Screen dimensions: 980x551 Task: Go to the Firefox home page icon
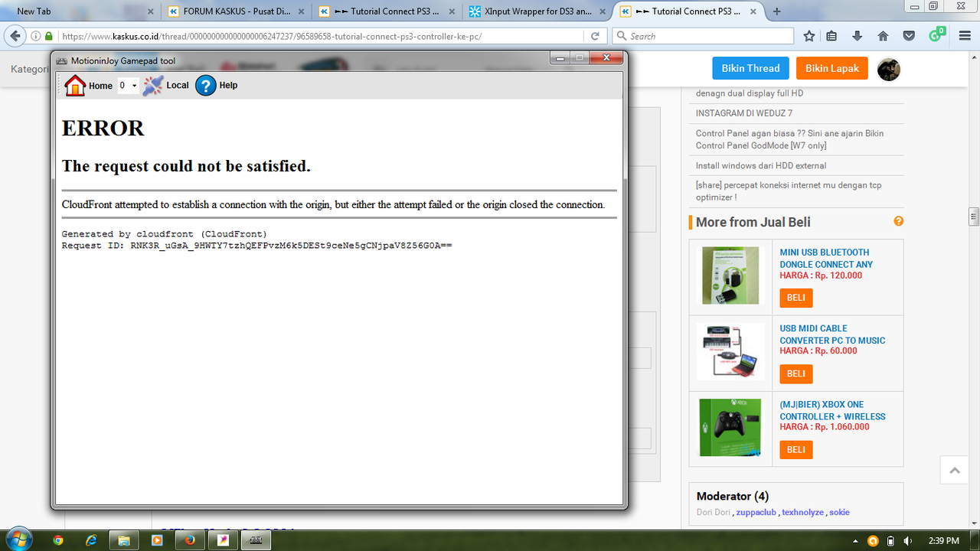point(883,36)
